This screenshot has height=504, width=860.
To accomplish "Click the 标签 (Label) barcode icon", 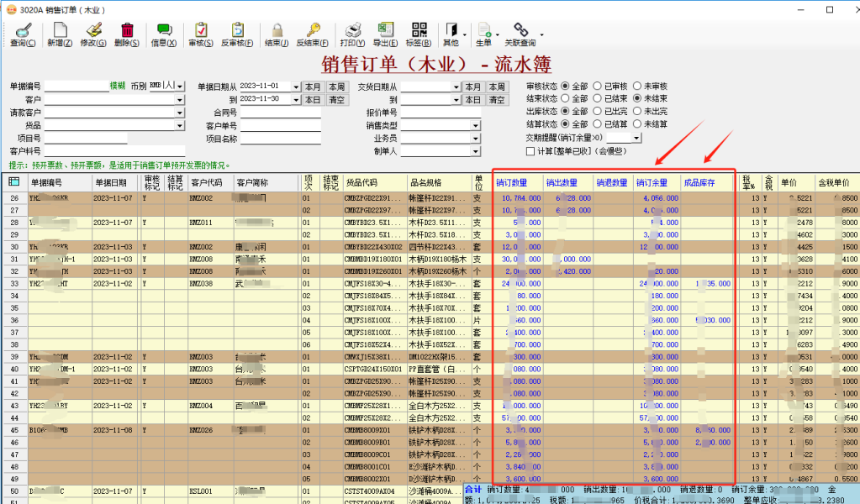I will pos(419,34).
